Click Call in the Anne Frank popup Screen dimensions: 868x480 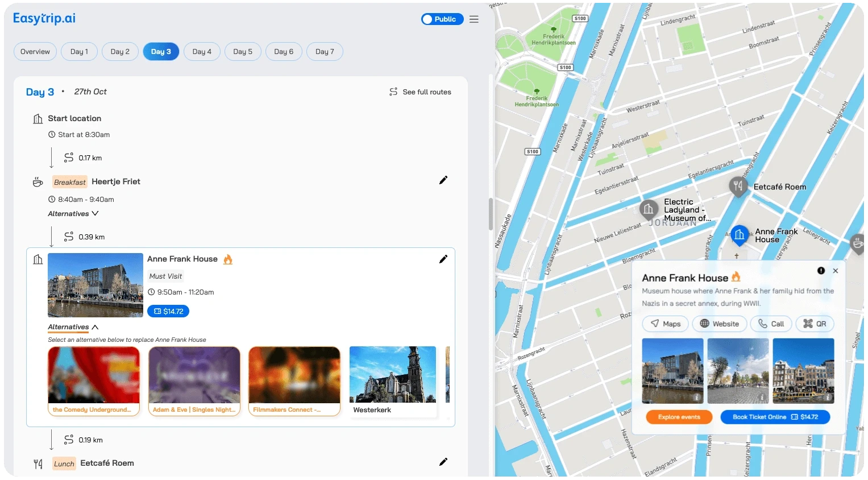coord(770,324)
